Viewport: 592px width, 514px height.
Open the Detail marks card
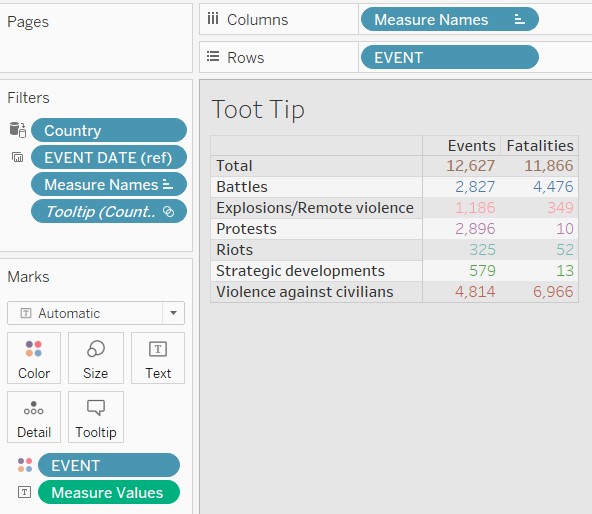tap(34, 417)
